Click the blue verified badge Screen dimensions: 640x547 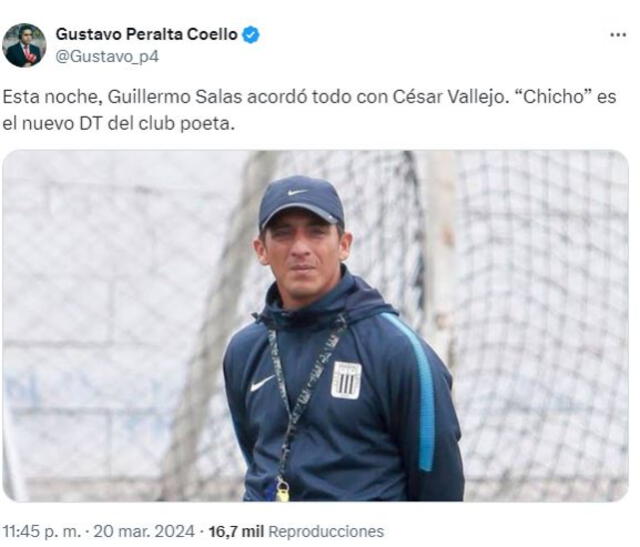(251, 35)
